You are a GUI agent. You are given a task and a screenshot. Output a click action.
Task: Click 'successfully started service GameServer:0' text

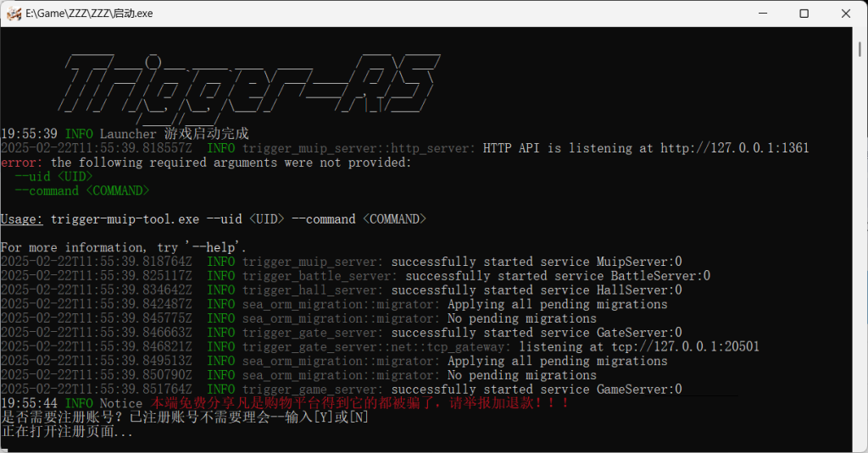pos(537,389)
